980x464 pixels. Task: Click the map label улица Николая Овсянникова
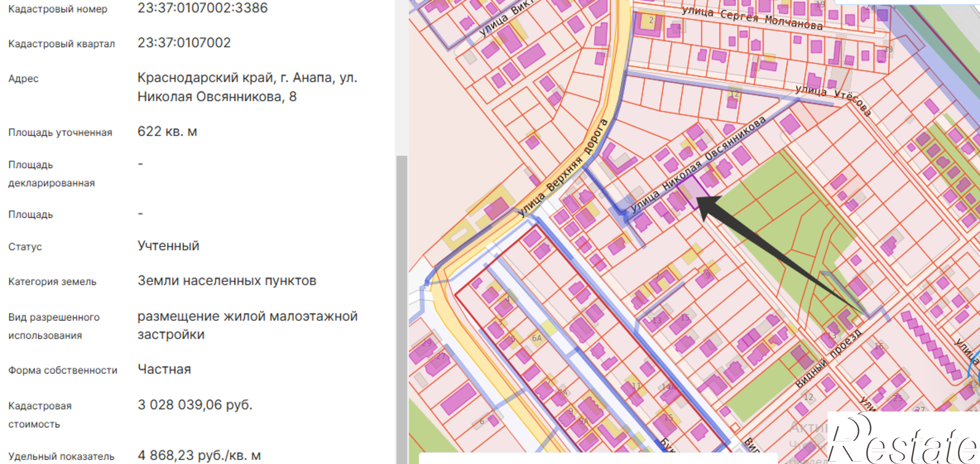[x=697, y=165]
